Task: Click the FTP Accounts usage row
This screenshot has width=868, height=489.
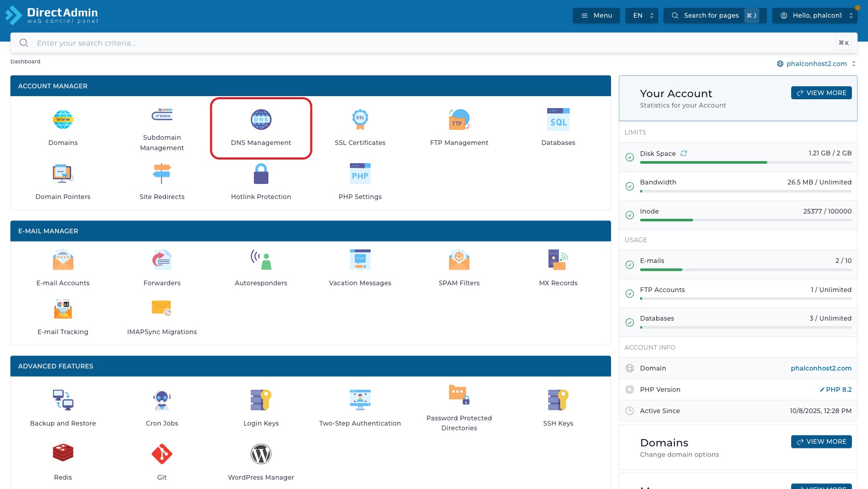Action: [738, 294]
